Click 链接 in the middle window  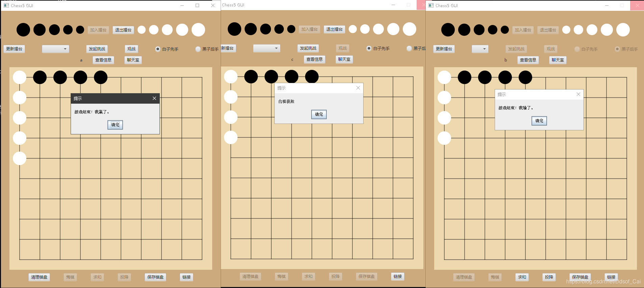click(398, 277)
